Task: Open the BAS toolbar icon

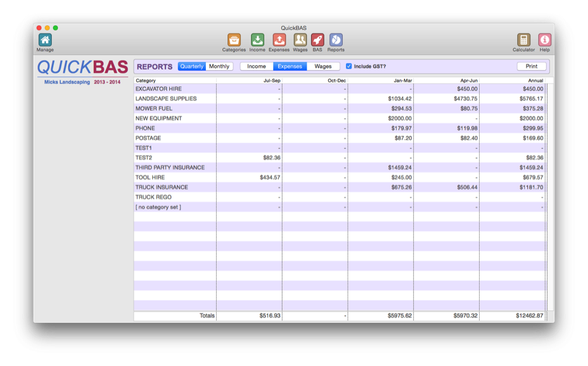Action: (x=317, y=40)
